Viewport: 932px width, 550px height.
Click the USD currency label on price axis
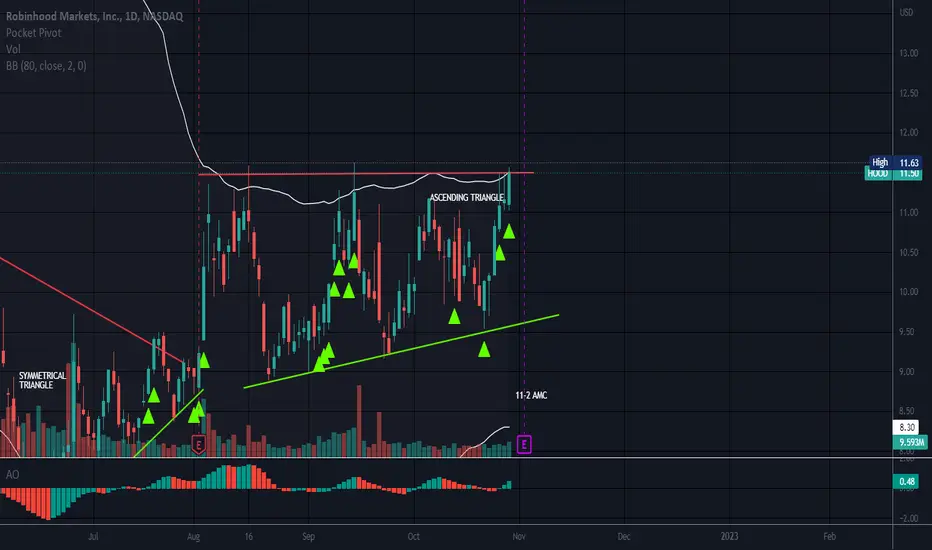tap(906, 12)
